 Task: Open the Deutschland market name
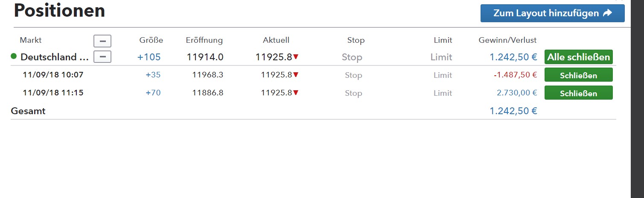pos(55,57)
